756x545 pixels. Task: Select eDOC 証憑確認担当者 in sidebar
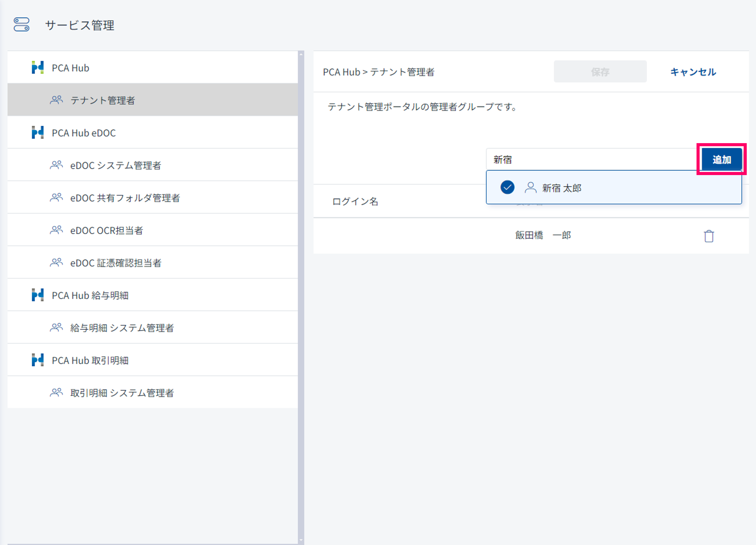point(116,263)
